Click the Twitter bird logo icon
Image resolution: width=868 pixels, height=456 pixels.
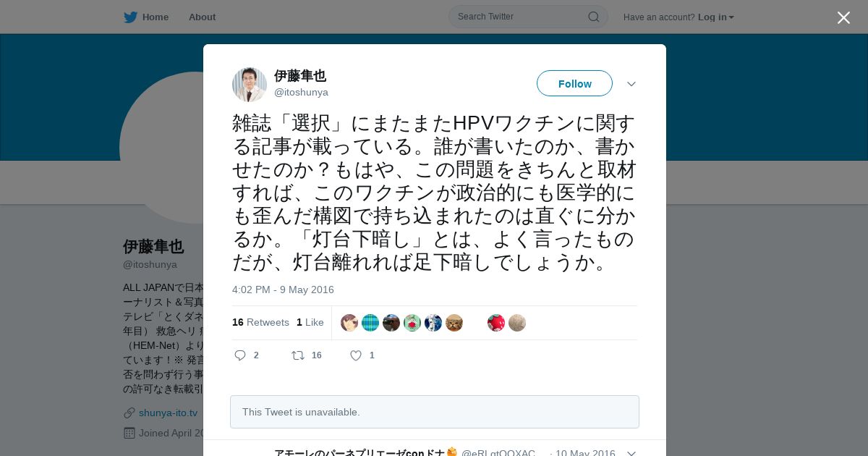[x=130, y=17]
